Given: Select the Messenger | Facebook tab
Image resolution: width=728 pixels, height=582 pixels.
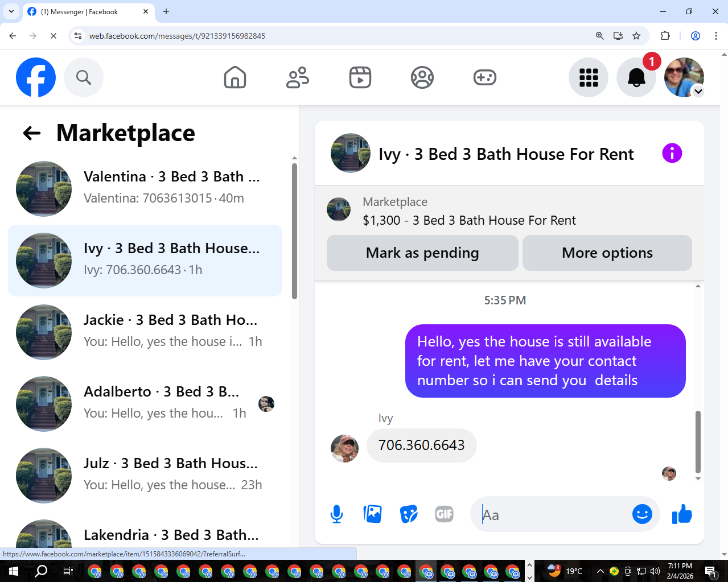Looking at the screenshot, I should click(x=88, y=12).
